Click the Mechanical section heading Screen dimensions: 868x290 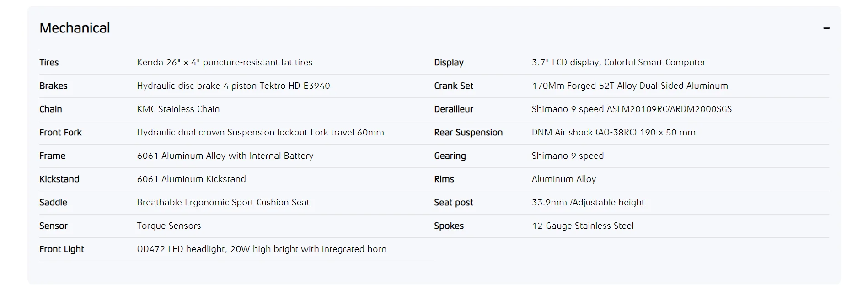click(75, 28)
